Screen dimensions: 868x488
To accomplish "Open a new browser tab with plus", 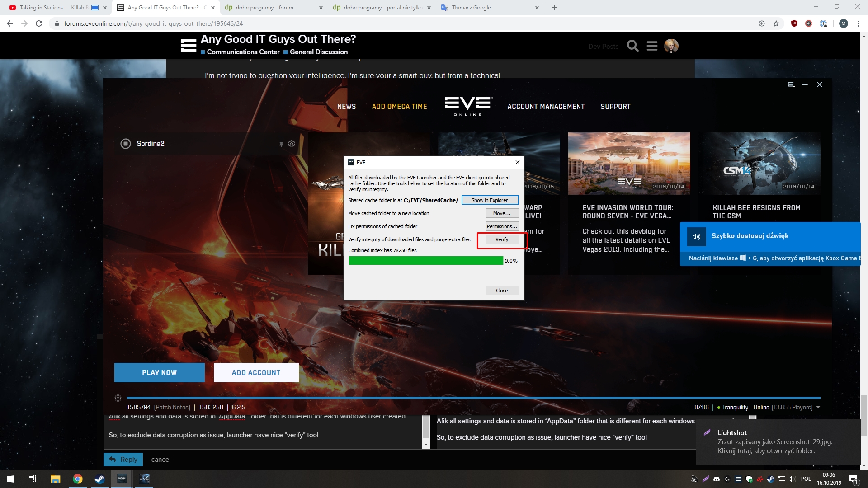I will [x=554, y=8].
